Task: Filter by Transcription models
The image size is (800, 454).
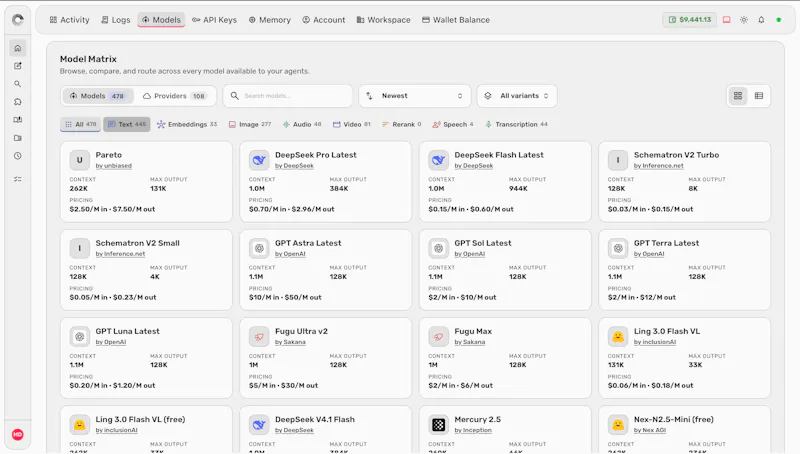Action: tap(516, 124)
